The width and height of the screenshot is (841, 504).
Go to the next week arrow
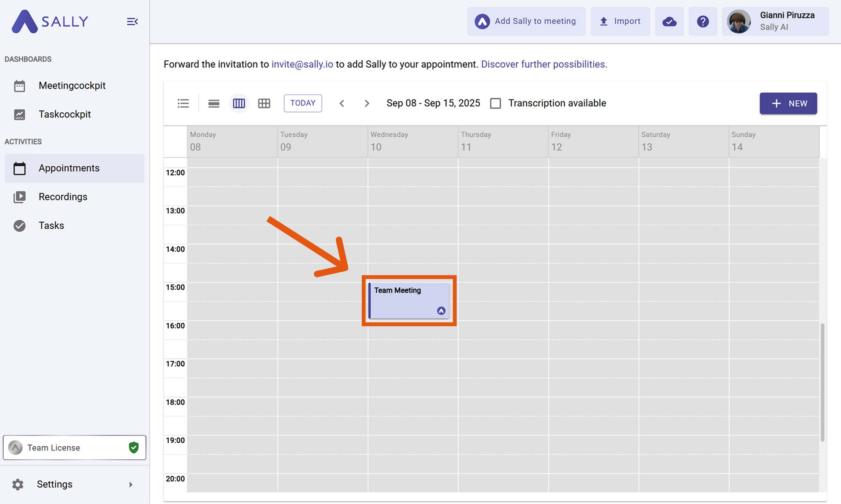pyautogui.click(x=367, y=103)
